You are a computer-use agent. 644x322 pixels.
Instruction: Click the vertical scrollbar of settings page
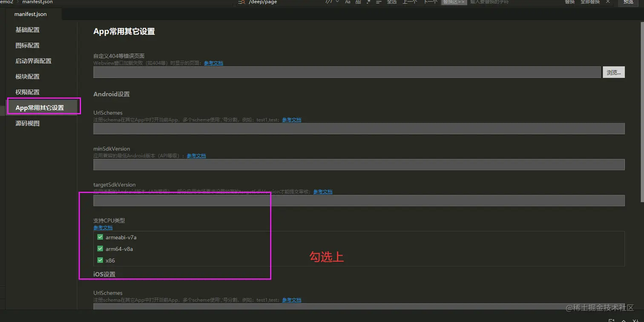[x=642, y=111]
